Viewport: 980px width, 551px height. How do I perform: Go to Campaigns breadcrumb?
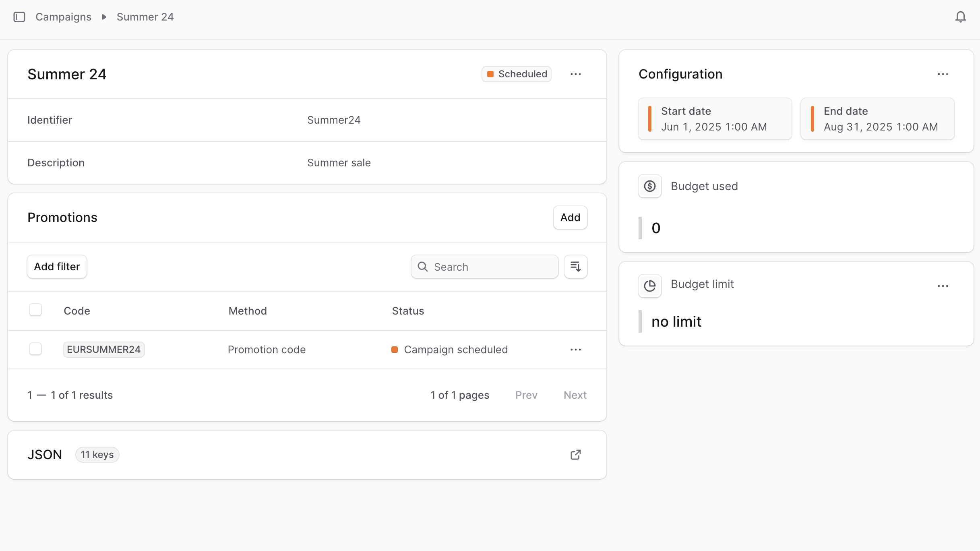click(x=63, y=17)
